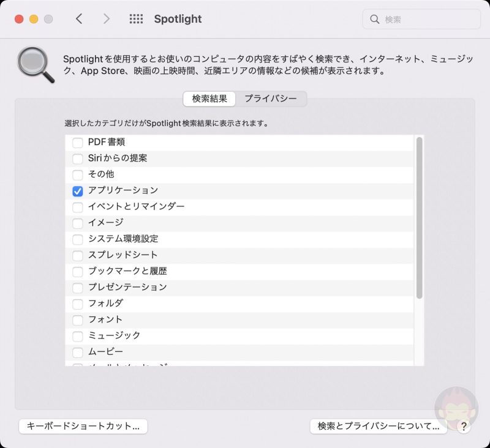Disable the アプリケーション category
Viewport: 490px width, 448px height.
tap(77, 190)
